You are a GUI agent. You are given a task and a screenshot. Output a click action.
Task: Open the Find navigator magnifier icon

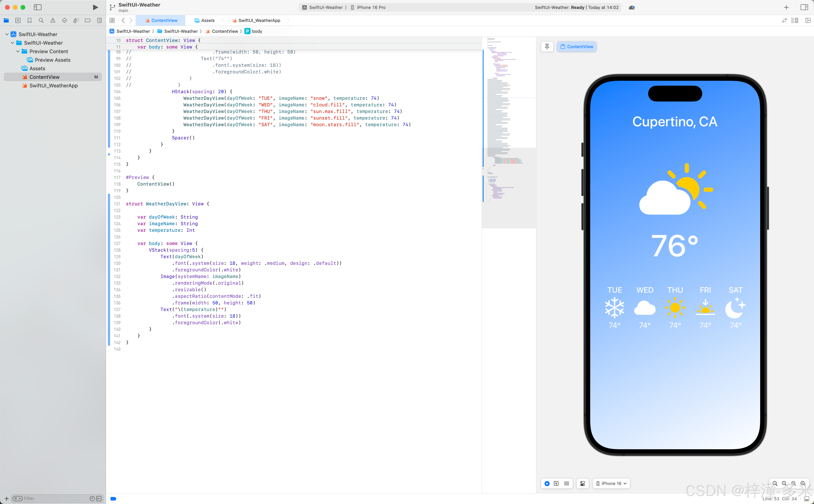click(41, 20)
